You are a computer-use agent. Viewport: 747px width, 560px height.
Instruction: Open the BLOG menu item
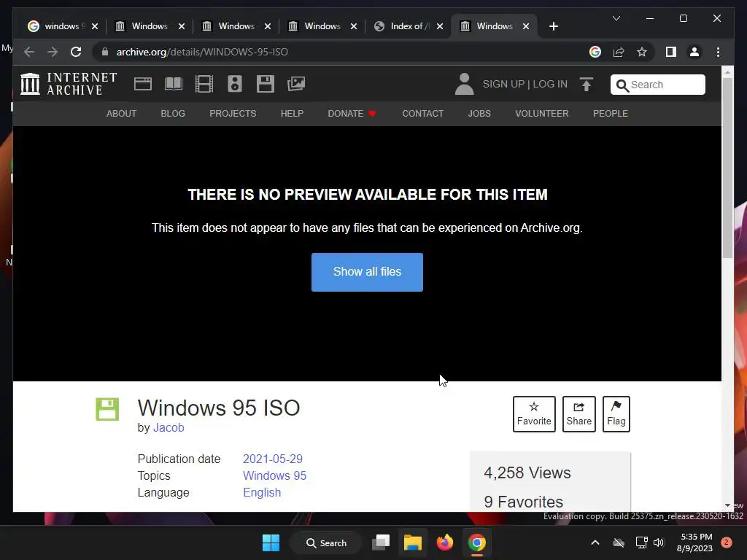tap(173, 113)
